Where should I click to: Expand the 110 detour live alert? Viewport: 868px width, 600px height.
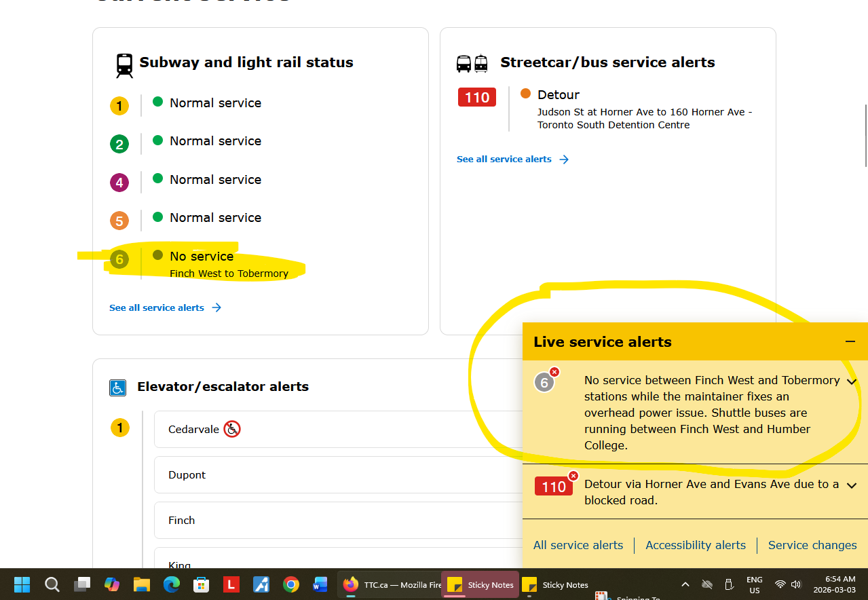[x=852, y=485]
